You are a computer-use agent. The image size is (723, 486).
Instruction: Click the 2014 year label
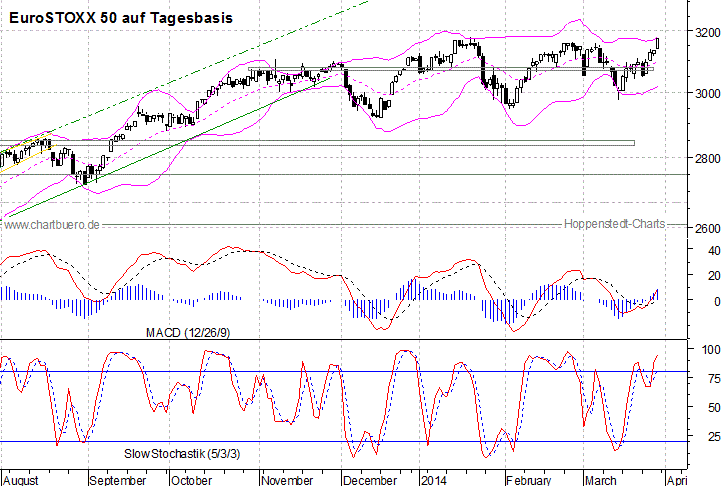click(x=433, y=480)
